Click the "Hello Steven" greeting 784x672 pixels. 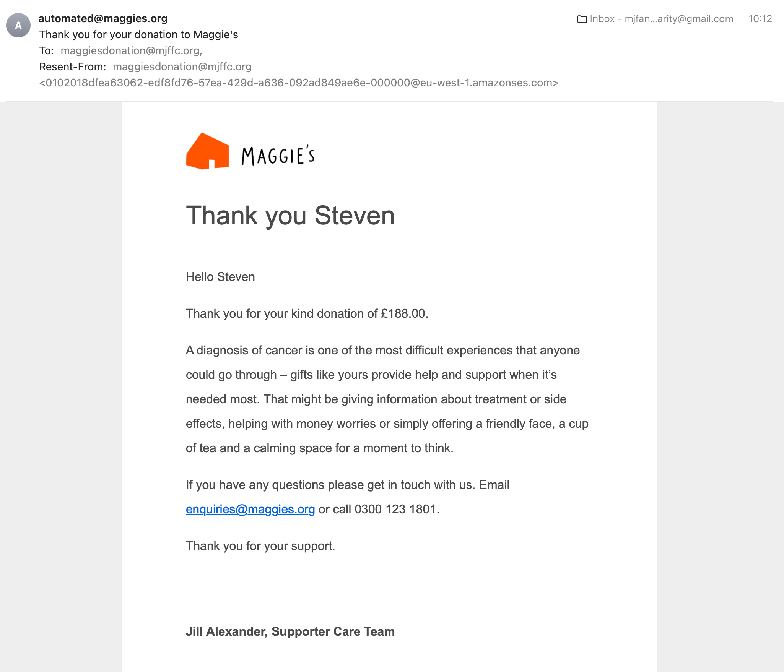tap(220, 277)
